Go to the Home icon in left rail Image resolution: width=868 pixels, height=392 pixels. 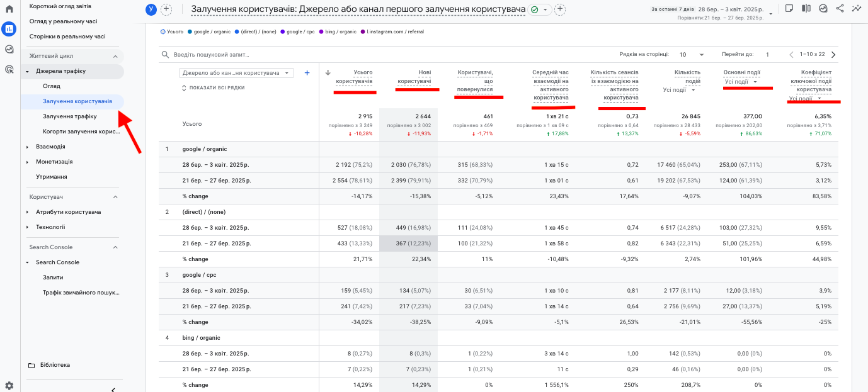(9, 9)
